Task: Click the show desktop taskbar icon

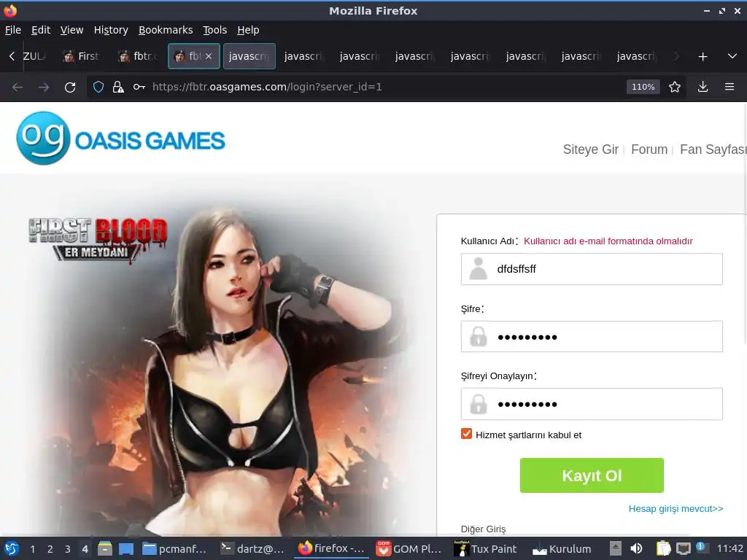Action: pos(125,548)
